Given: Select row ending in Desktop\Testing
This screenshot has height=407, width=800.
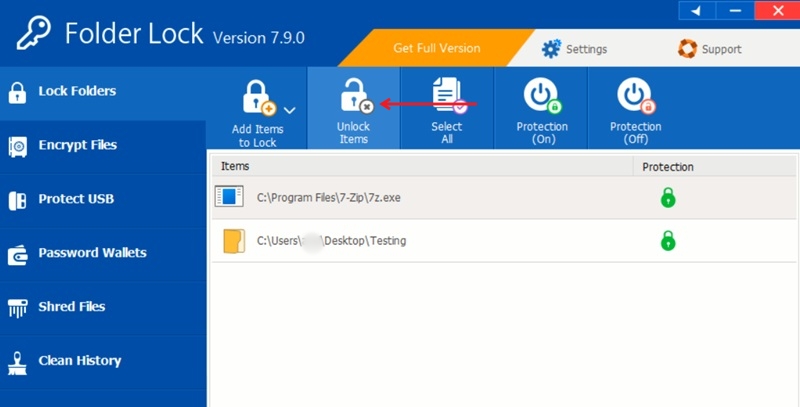Looking at the screenshot, I should [x=504, y=241].
